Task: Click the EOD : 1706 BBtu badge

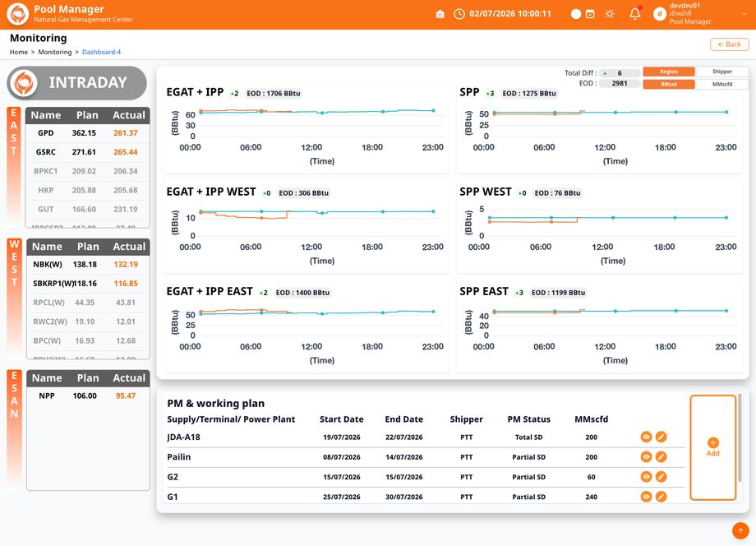Action: coord(274,94)
